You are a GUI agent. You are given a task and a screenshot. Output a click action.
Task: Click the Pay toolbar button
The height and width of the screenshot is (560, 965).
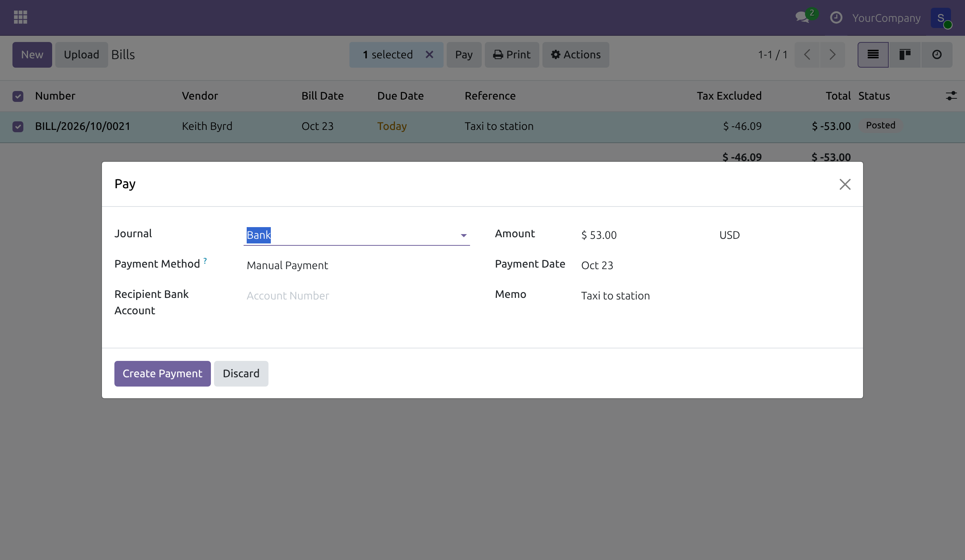(464, 54)
